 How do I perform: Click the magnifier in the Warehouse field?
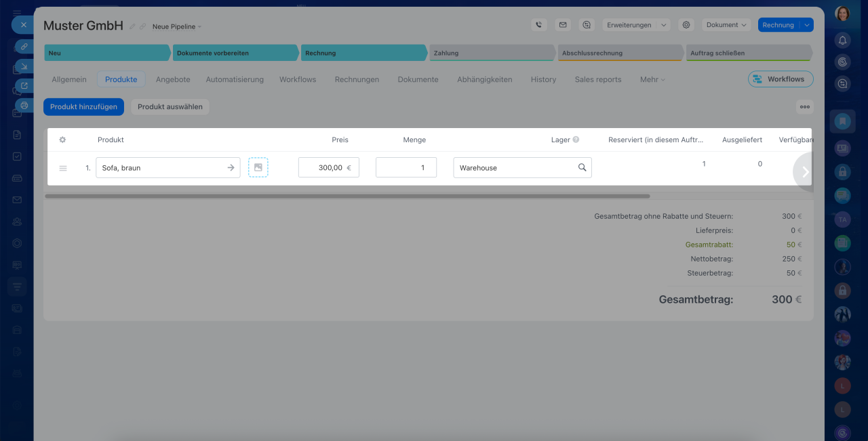coord(582,167)
